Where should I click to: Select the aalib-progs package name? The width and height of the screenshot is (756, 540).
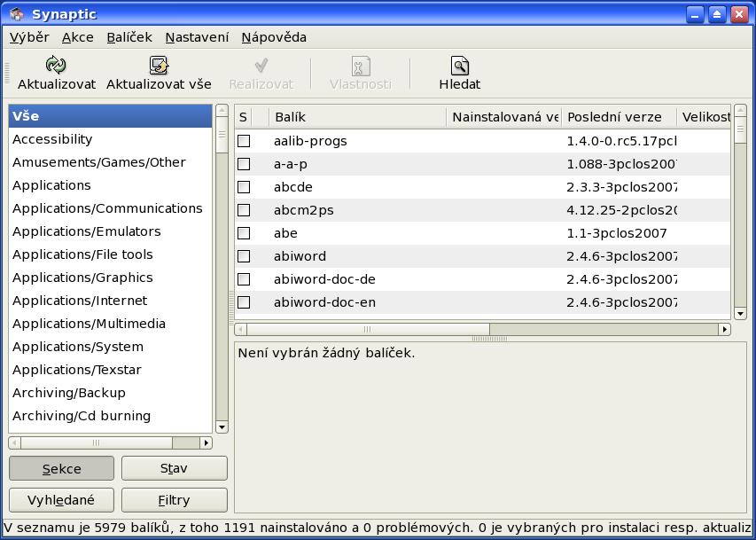tap(310, 141)
